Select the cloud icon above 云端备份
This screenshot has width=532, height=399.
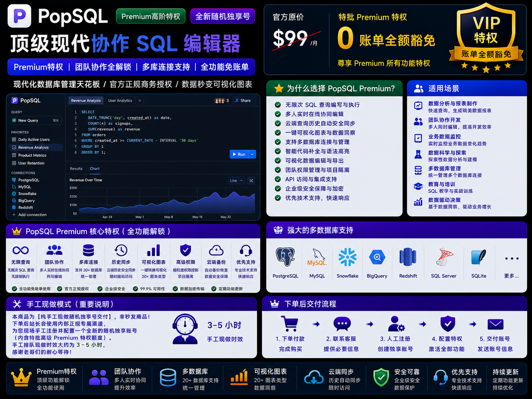point(216,250)
